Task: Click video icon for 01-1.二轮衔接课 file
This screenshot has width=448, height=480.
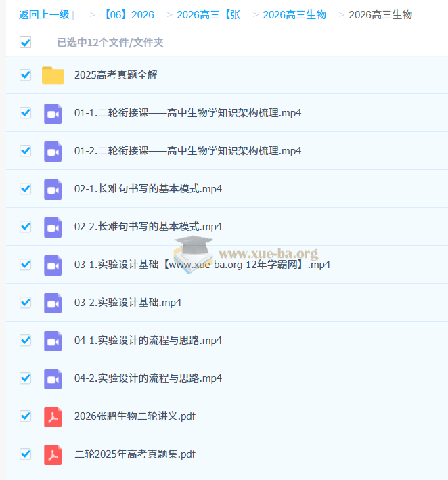Action: coord(53,113)
